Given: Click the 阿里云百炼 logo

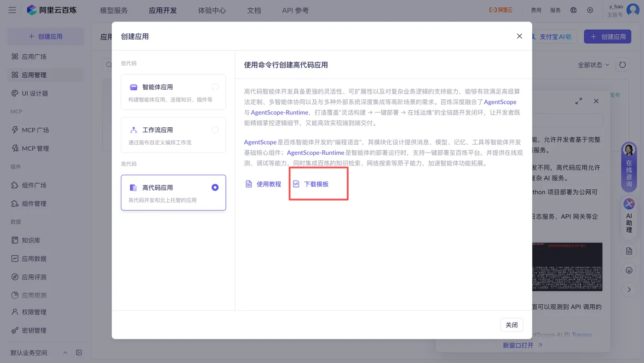Looking at the screenshot, I should click(52, 10).
